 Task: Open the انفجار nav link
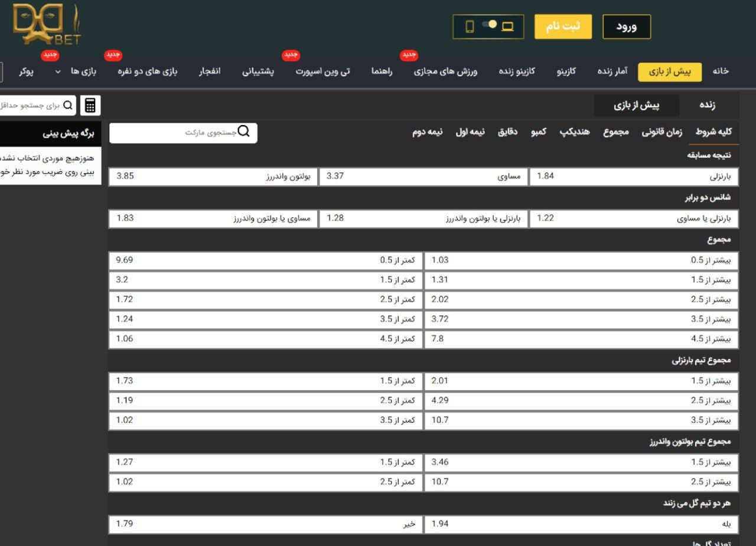coord(210,71)
